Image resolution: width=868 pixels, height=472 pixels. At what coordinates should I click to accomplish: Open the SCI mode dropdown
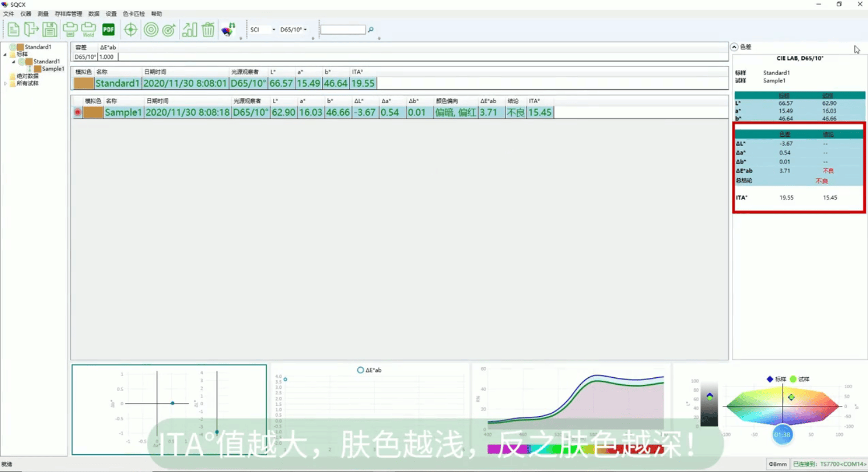pyautogui.click(x=263, y=30)
